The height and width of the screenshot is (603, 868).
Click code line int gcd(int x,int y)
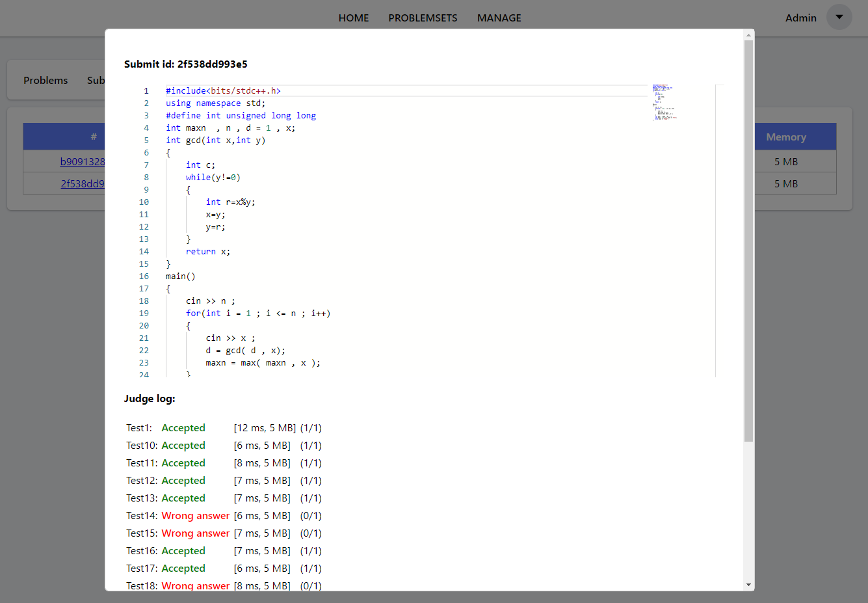point(215,141)
